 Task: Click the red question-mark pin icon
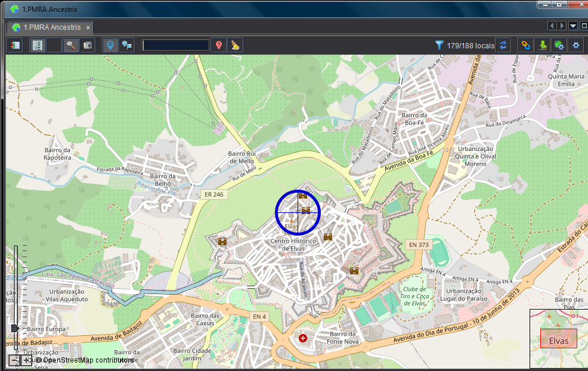(219, 45)
